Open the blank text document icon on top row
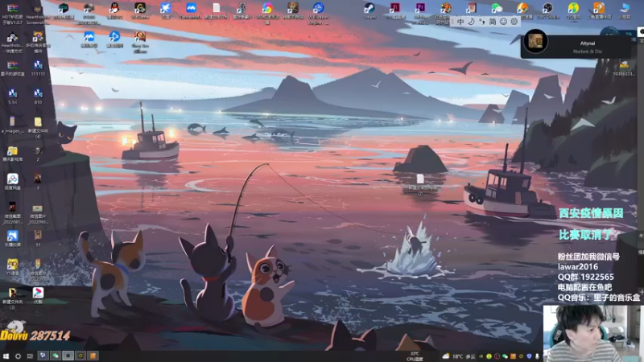 (x=216, y=8)
